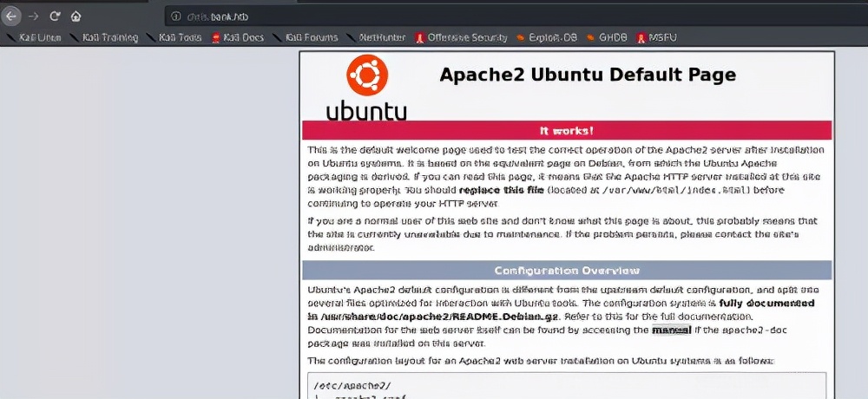This screenshot has width=868, height=399.
Task: Open the highlighted manual link
Action: [x=672, y=330]
